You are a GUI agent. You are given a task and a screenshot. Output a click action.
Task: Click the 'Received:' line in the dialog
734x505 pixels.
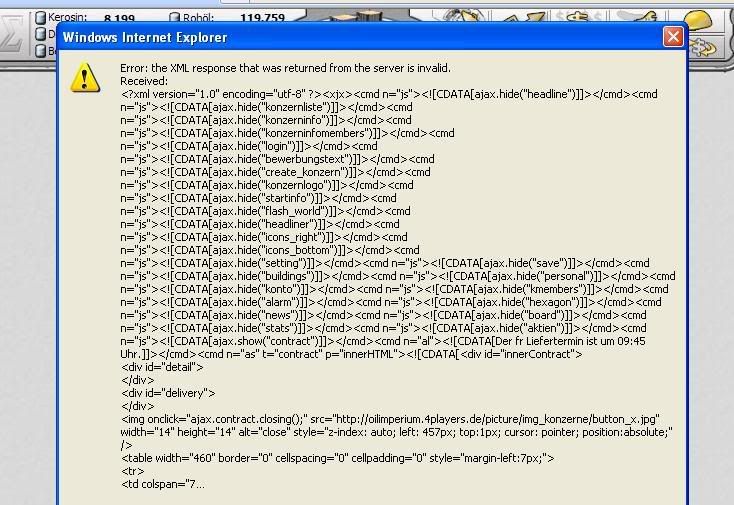coord(144,81)
